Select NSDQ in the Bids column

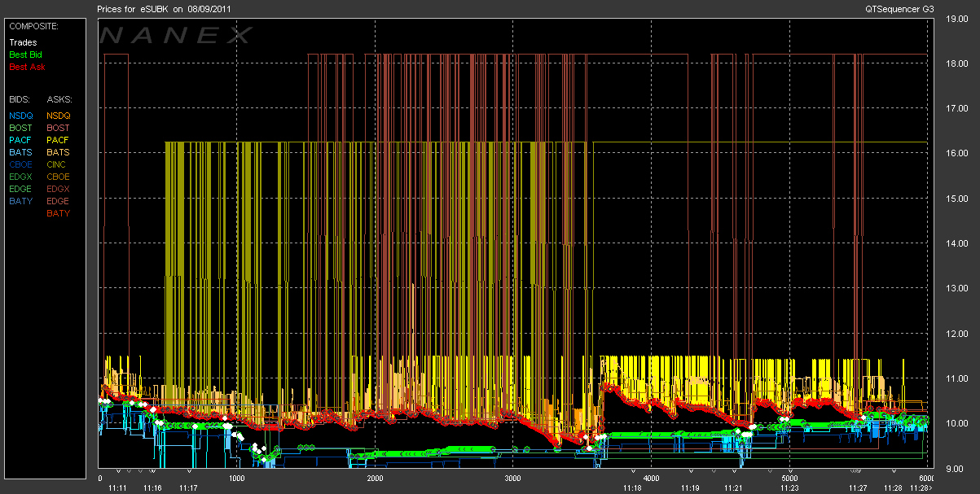coord(21,116)
